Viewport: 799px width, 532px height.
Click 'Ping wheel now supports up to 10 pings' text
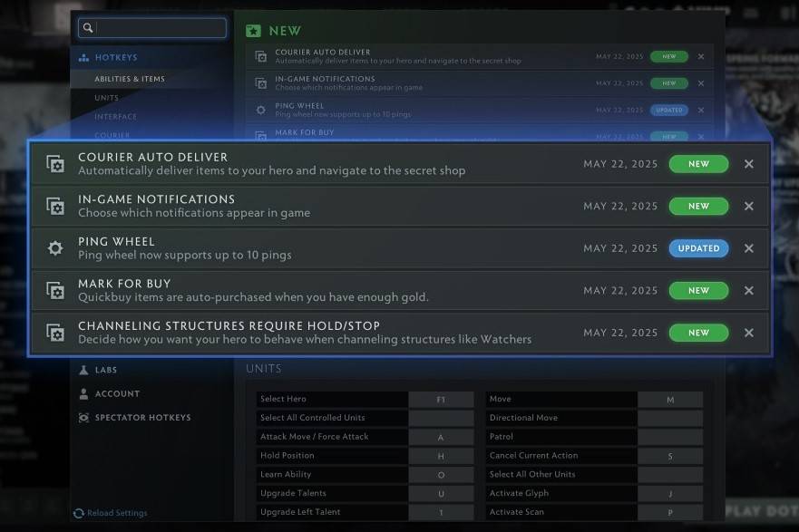[x=185, y=255]
